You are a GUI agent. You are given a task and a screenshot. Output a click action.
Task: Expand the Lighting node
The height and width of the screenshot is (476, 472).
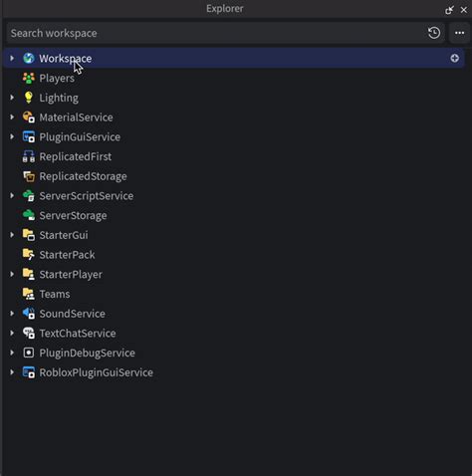pos(12,98)
